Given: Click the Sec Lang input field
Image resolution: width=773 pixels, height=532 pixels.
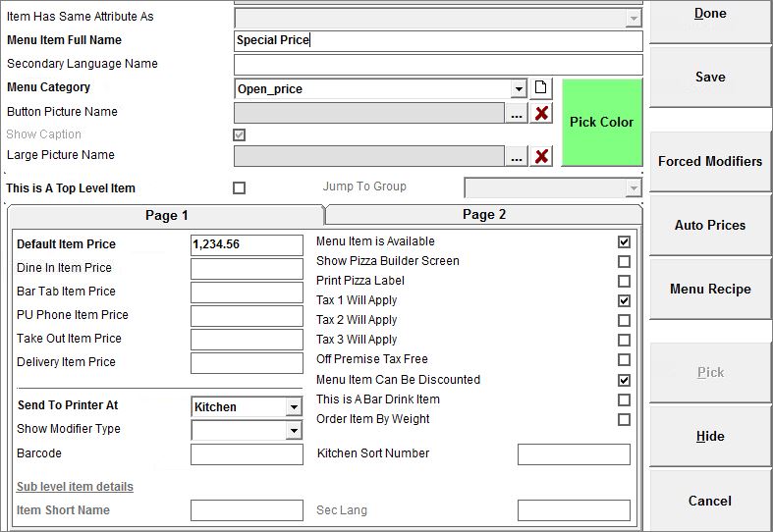Looking at the screenshot, I should (x=574, y=510).
